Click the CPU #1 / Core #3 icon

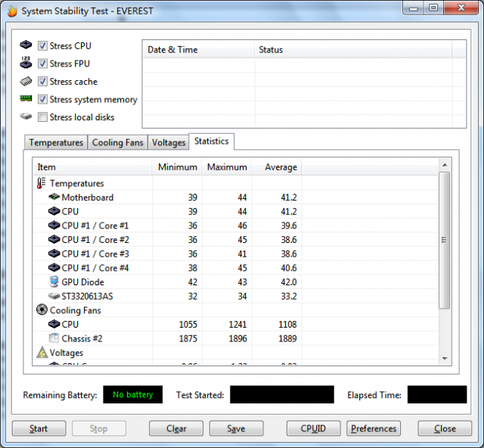(x=54, y=254)
